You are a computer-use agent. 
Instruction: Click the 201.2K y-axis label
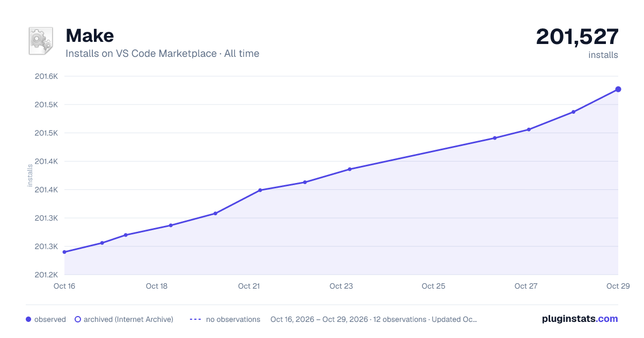click(46, 275)
